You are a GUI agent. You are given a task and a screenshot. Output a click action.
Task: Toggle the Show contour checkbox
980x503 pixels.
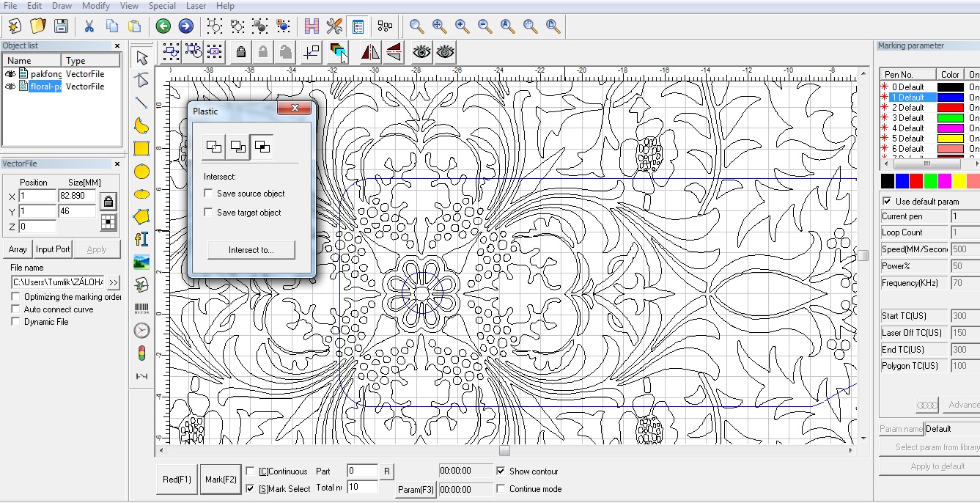[x=501, y=471]
